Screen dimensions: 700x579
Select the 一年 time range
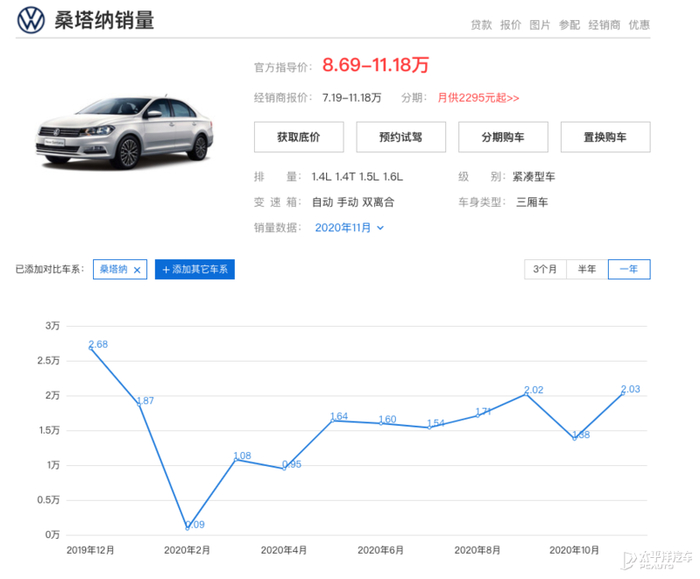629,269
